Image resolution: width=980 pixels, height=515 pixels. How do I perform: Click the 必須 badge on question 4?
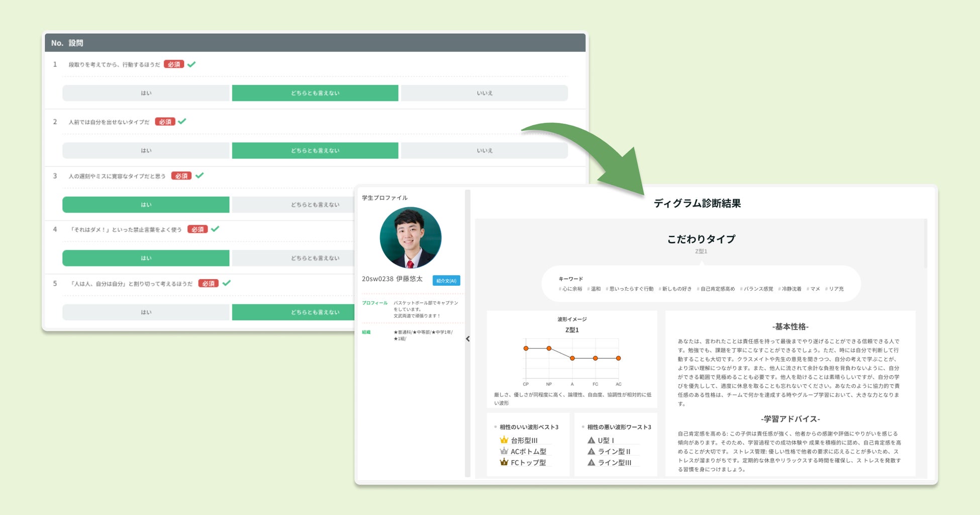click(x=198, y=229)
